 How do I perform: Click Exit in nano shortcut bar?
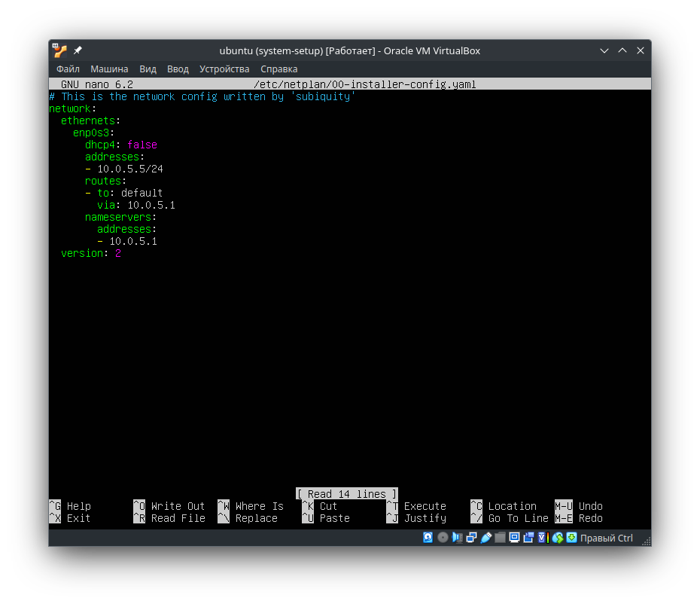78,518
